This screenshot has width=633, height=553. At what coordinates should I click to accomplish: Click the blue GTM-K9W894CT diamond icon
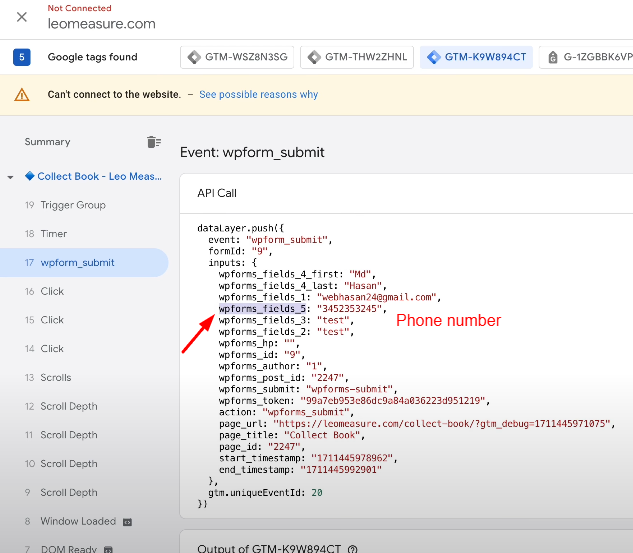click(434, 57)
